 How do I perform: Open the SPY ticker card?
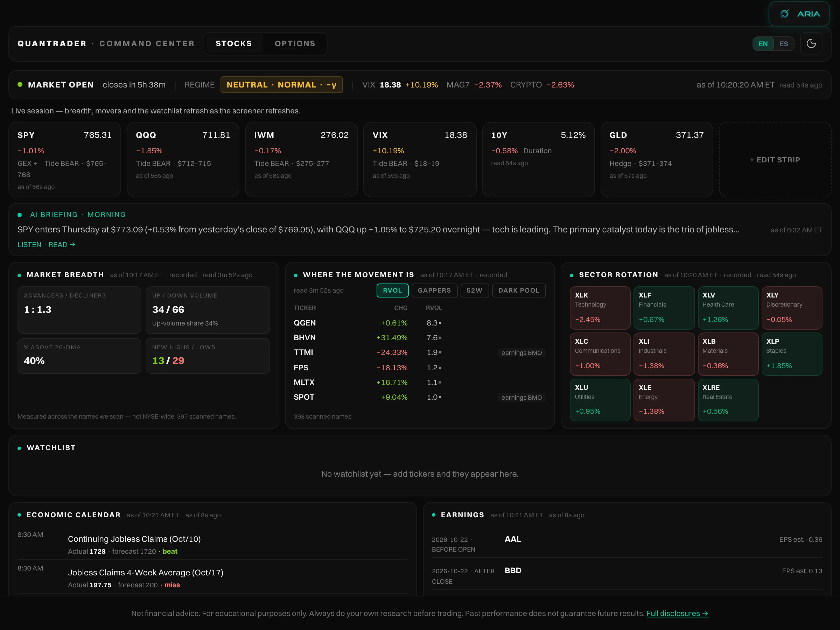click(64, 160)
